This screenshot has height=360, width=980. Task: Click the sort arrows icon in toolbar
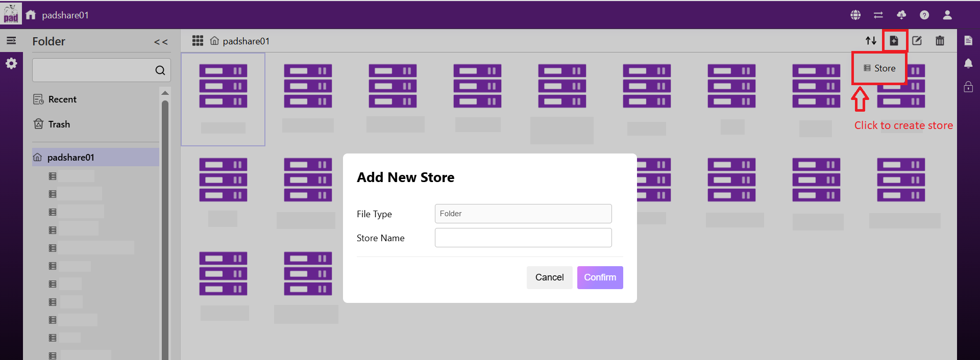(x=871, y=41)
